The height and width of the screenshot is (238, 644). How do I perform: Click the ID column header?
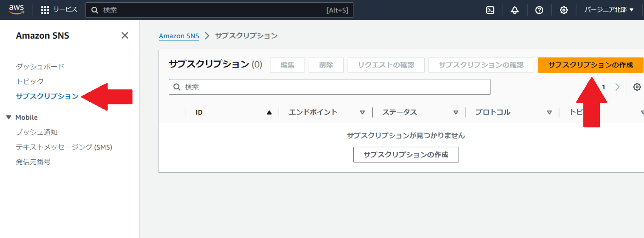click(x=199, y=112)
